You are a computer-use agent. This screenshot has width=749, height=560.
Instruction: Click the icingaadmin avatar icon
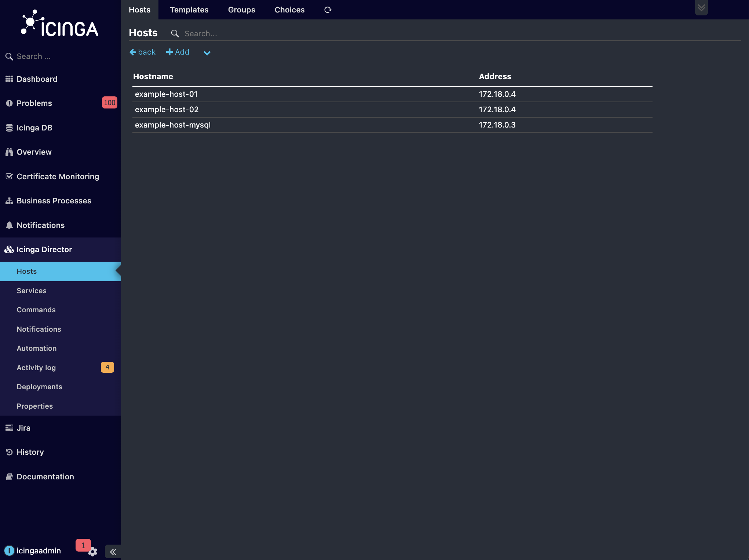click(x=9, y=550)
